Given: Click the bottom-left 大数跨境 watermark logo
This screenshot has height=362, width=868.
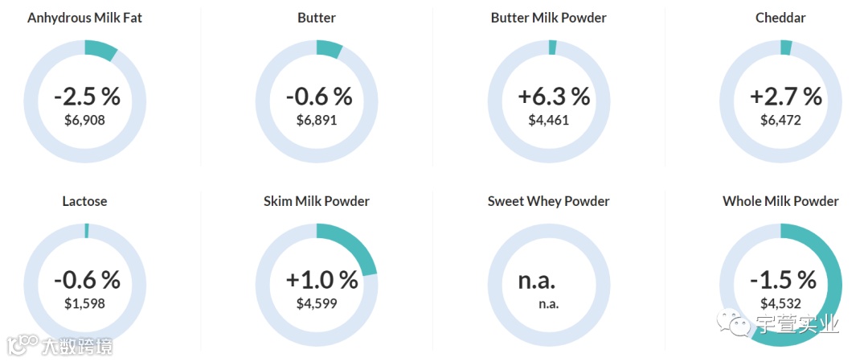Looking at the screenshot, I should point(59,346).
